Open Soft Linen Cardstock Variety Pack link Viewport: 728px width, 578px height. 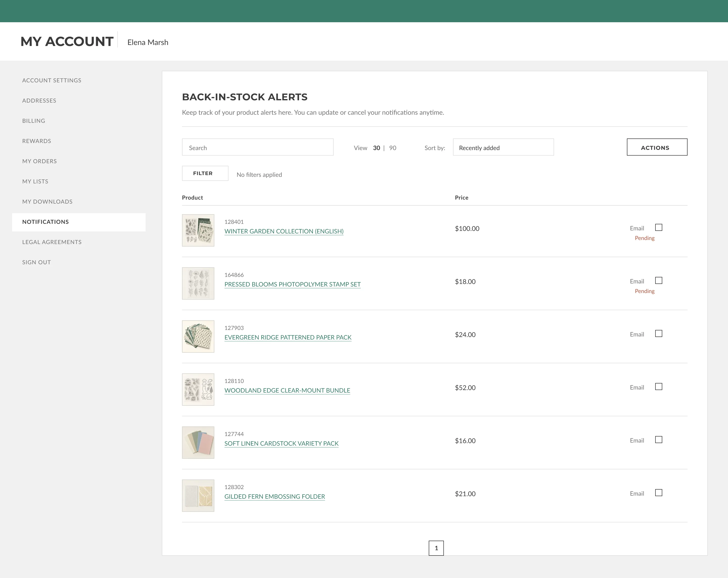281,443
